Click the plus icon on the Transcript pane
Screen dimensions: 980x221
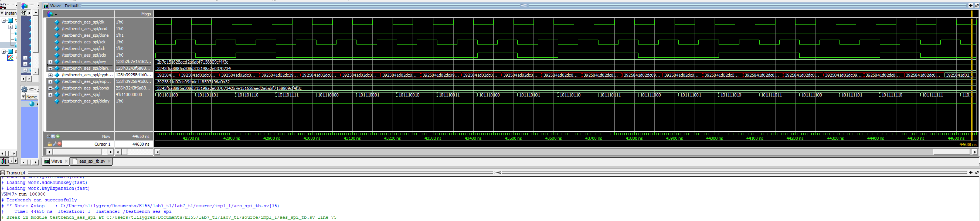pyautogui.click(x=970, y=173)
